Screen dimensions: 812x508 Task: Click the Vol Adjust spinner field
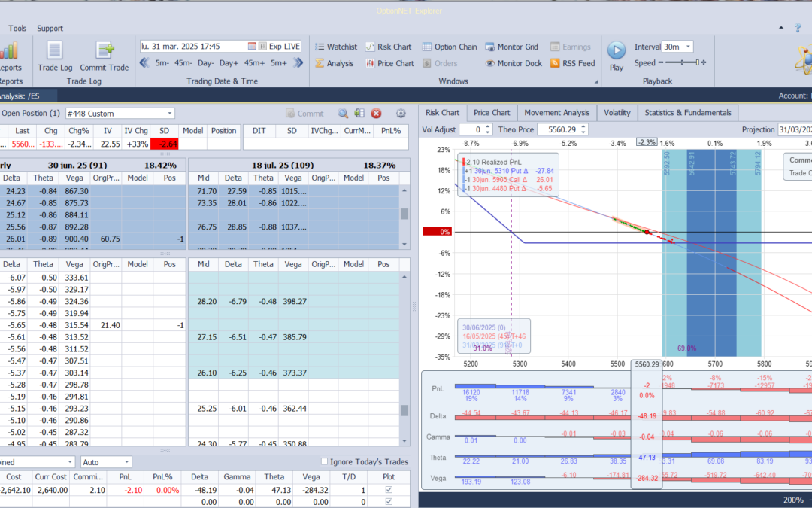(x=477, y=129)
